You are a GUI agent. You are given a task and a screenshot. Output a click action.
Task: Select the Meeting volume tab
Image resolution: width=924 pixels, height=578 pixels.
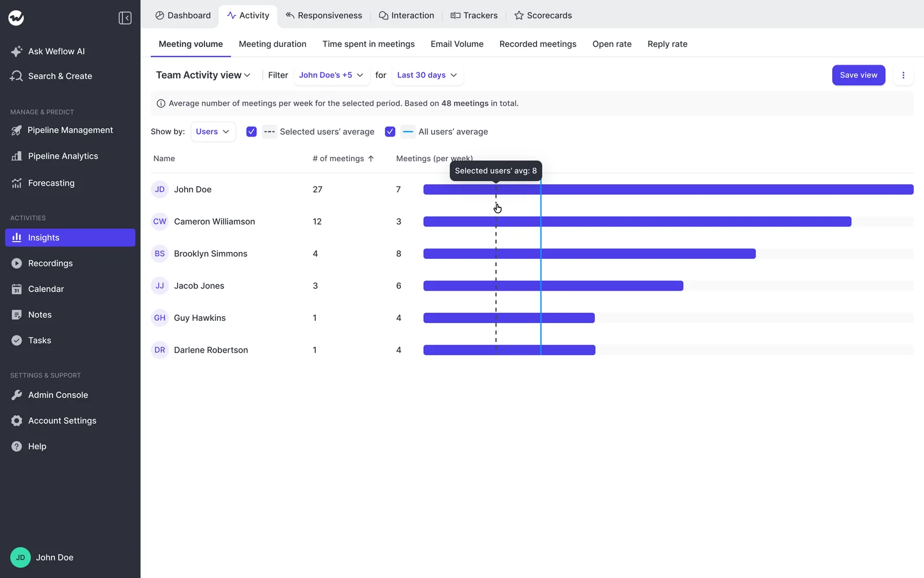coord(191,44)
